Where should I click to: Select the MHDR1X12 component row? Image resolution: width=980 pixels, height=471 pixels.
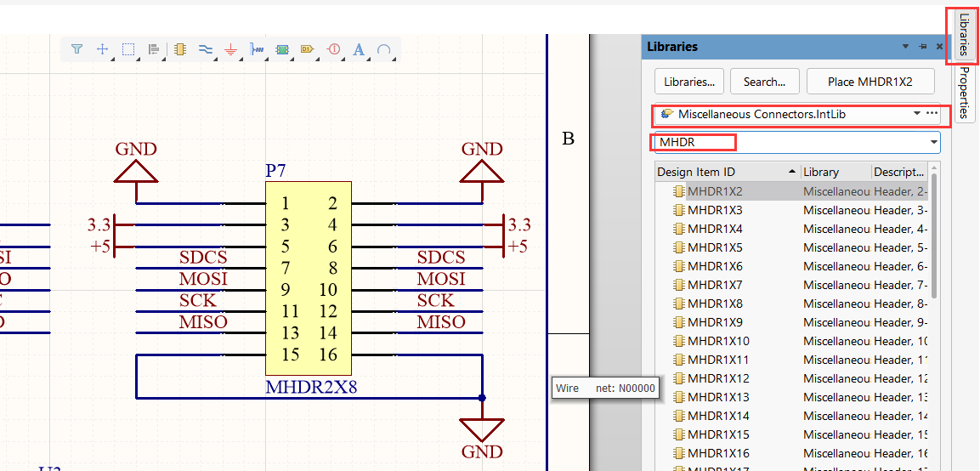(x=791, y=378)
